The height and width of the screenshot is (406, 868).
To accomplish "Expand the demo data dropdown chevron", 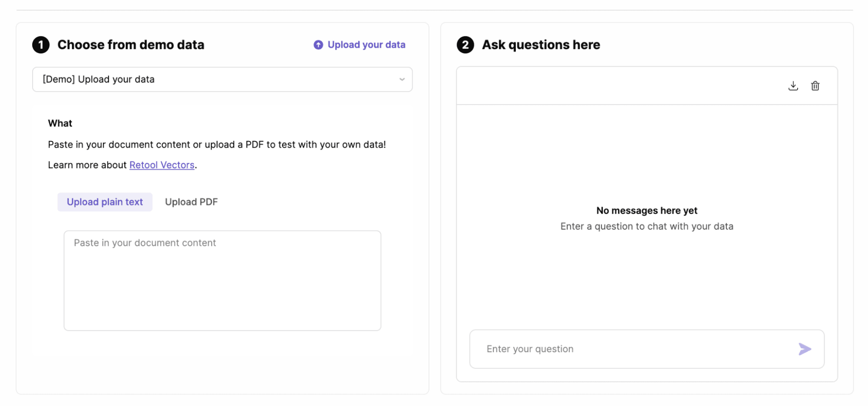I will (402, 79).
